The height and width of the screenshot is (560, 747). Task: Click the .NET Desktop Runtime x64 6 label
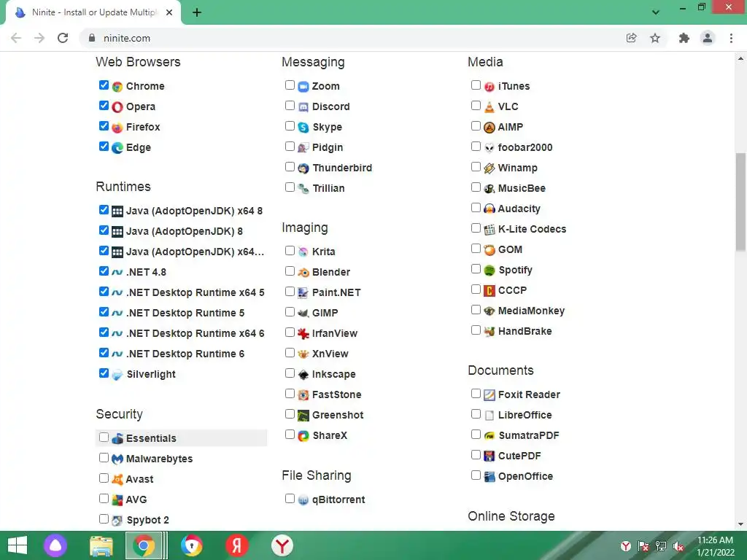click(x=196, y=333)
